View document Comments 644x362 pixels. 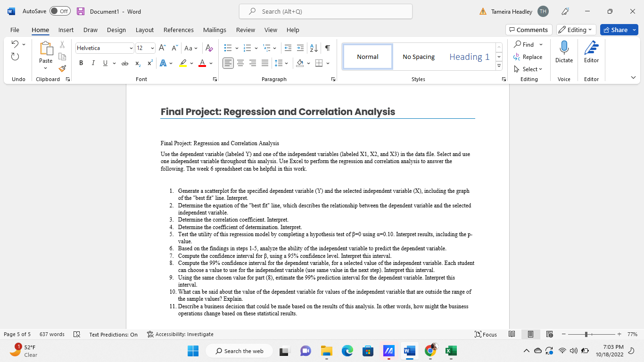(x=528, y=29)
